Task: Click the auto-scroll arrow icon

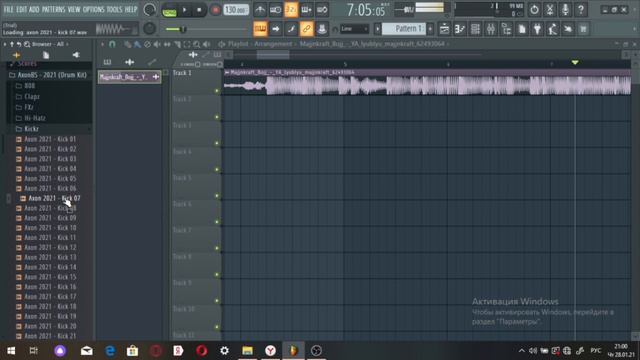Action: click(276, 29)
